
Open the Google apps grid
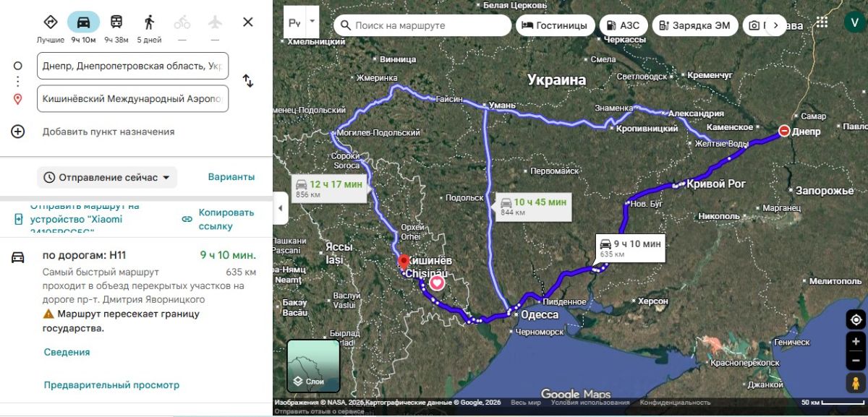point(821,21)
